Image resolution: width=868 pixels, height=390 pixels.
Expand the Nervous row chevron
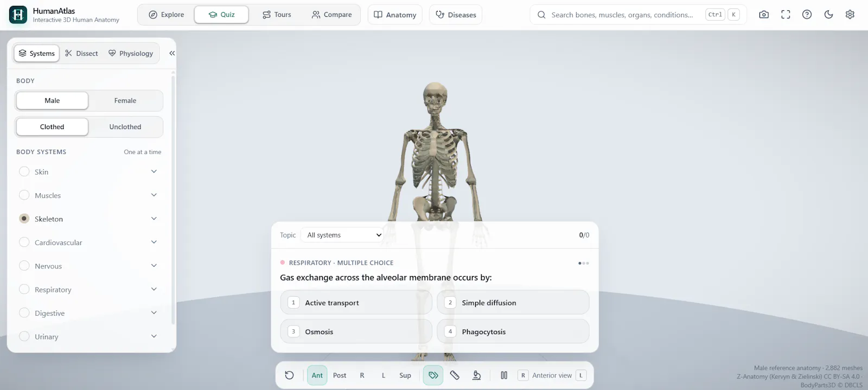point(154,266)
